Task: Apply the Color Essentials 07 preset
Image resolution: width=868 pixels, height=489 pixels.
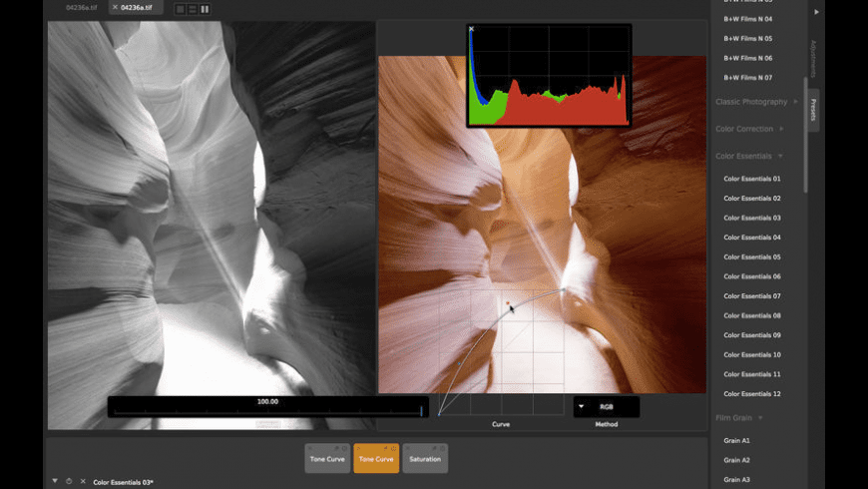Action: click(x=751, y=296)
